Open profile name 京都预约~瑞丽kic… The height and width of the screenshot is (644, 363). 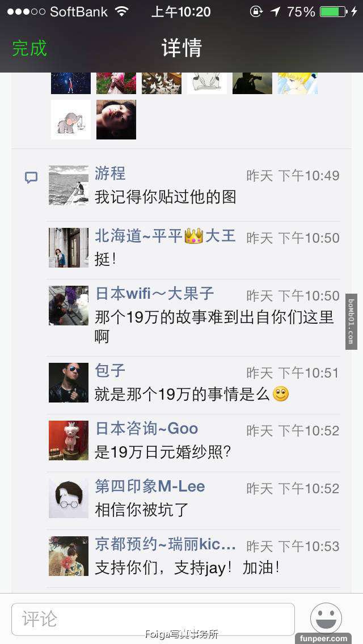pos(165,544)
